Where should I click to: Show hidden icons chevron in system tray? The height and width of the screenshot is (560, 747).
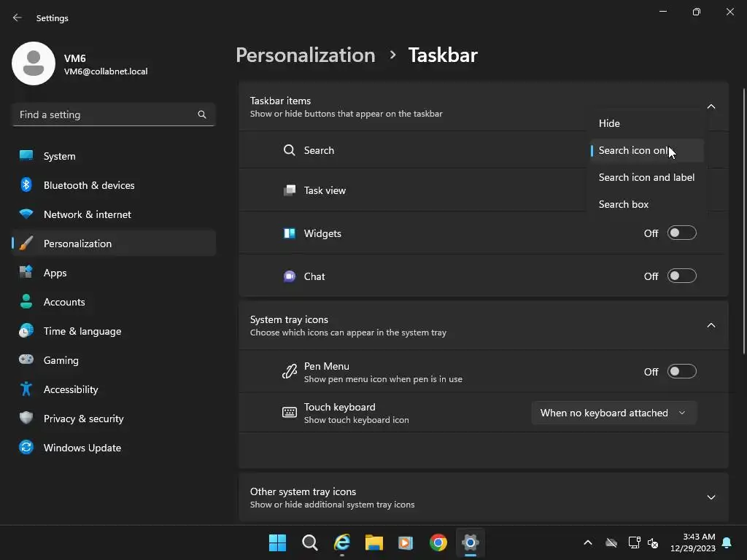click(588, 542)
